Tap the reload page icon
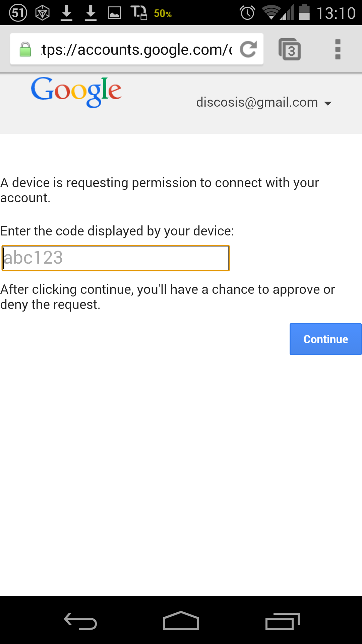 point(248,49)
